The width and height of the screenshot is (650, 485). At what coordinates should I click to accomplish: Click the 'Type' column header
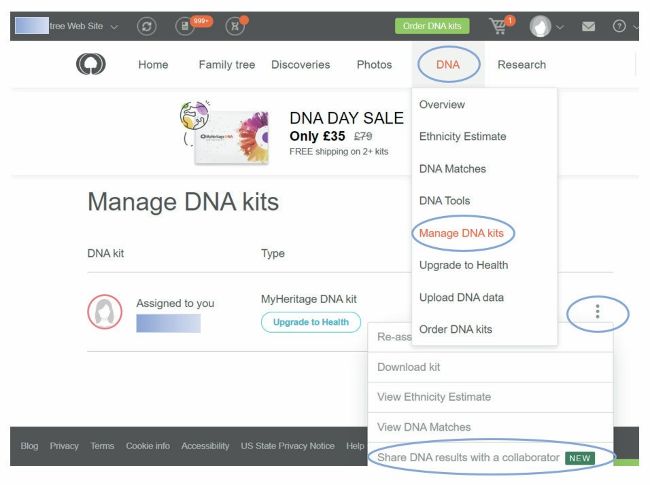[273, 253]
